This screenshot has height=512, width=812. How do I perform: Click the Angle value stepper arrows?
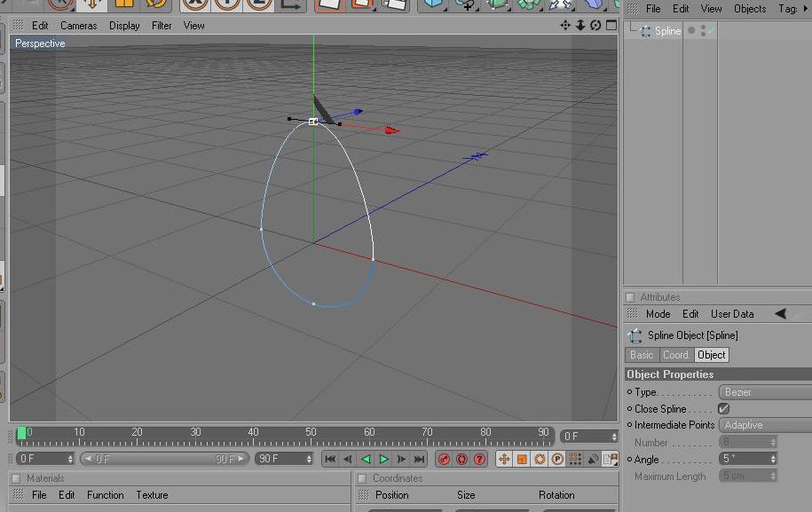click(773, 459)
